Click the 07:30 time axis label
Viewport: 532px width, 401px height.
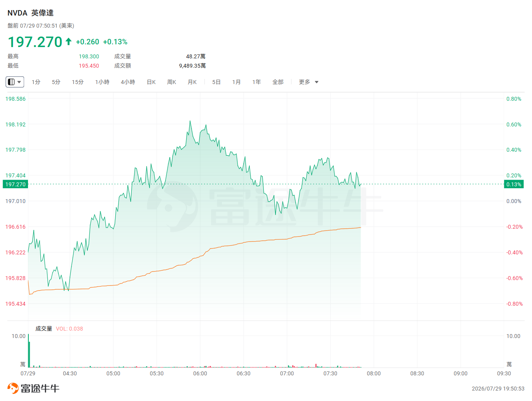click(330, 373)
